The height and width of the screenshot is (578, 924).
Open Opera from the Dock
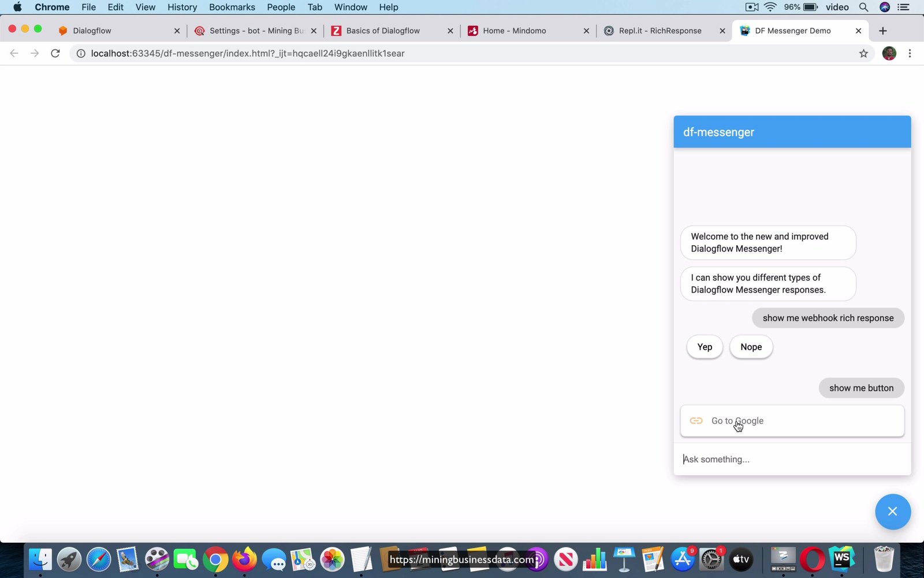(813, 560)
